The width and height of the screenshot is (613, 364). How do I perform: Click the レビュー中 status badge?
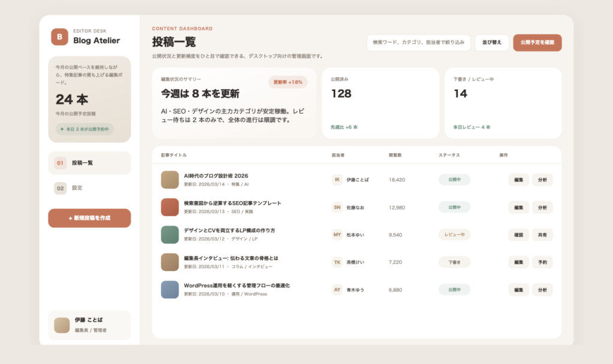click(454, 235)
